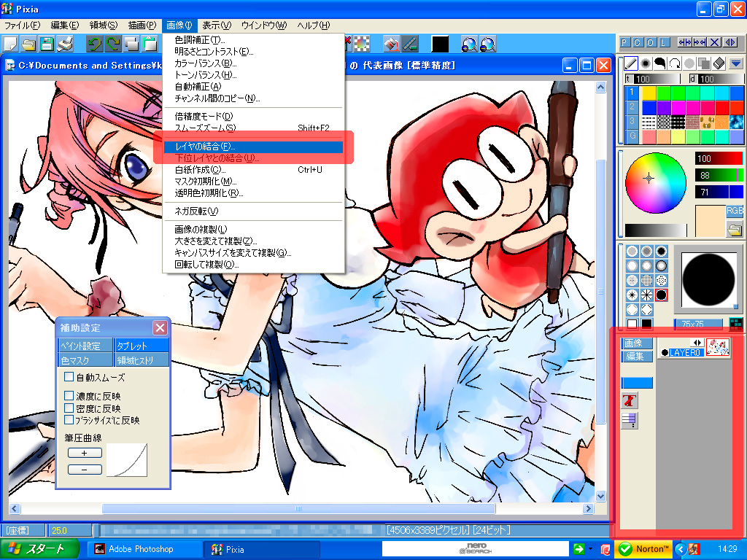Viewport: 747px width, 560px height.
Task: Open the 色マスク settings button
Action: (86, 360)
